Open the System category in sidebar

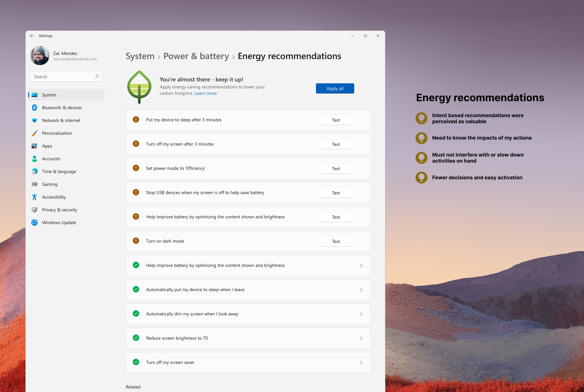(x=67, y=95)
